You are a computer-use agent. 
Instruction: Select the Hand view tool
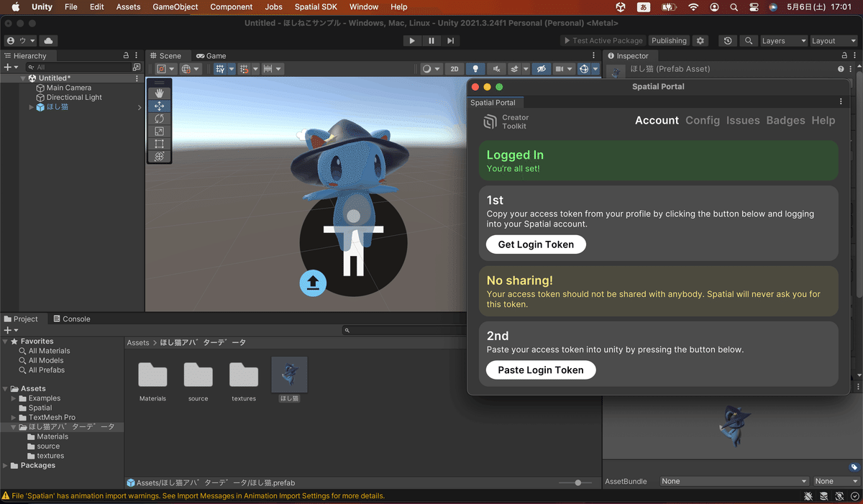click(x=160, y=93)
